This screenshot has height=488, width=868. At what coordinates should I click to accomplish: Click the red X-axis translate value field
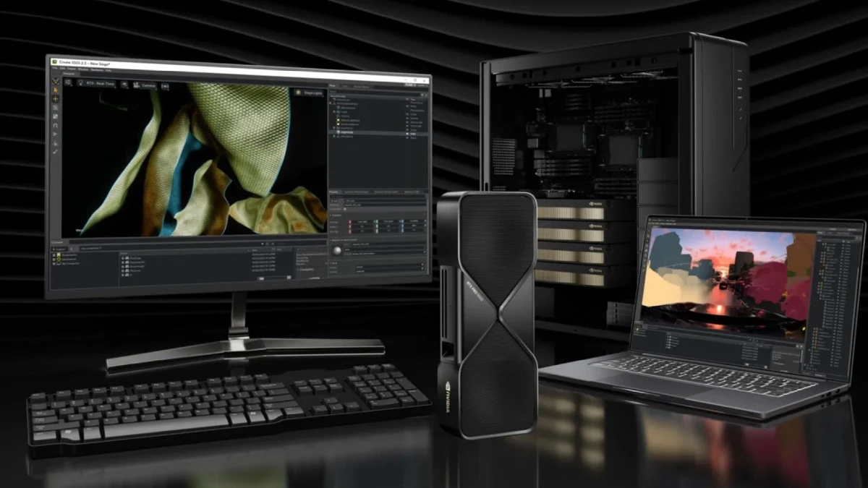(x=362, y=221)
